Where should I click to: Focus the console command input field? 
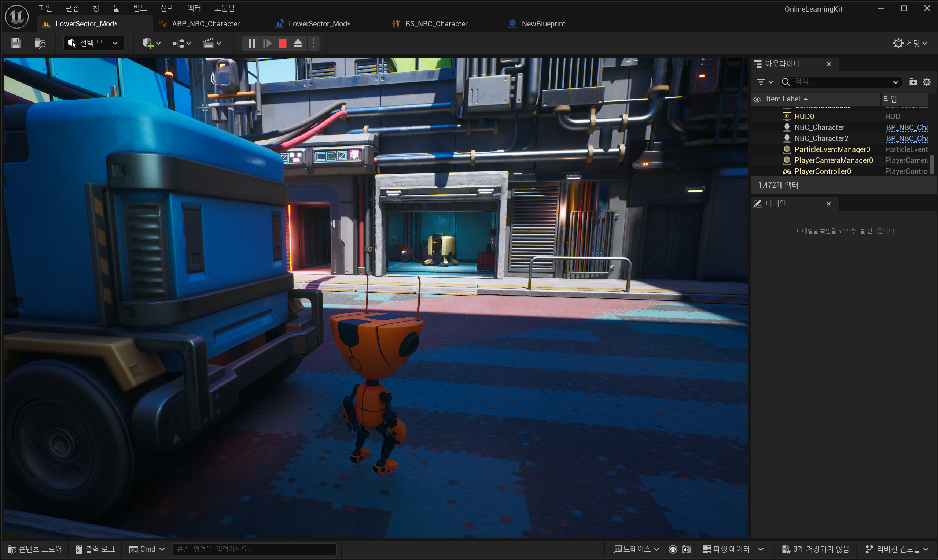pos(254,549)
